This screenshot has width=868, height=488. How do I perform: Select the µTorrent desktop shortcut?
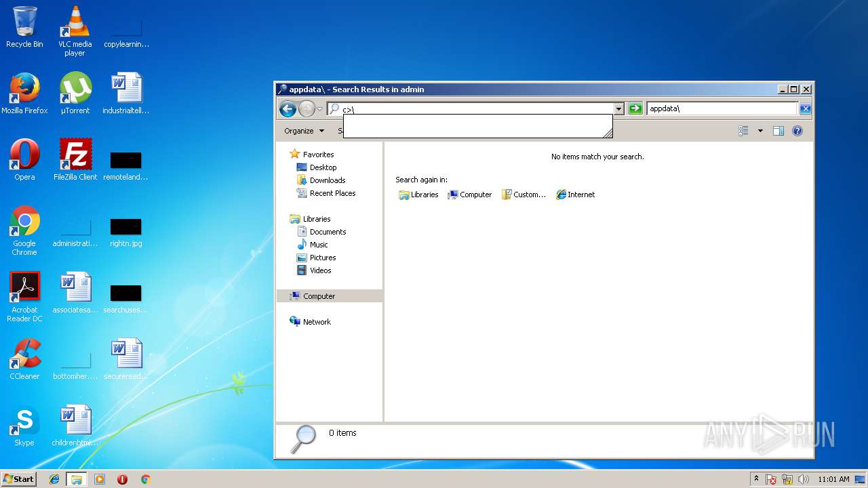[75, 94]
